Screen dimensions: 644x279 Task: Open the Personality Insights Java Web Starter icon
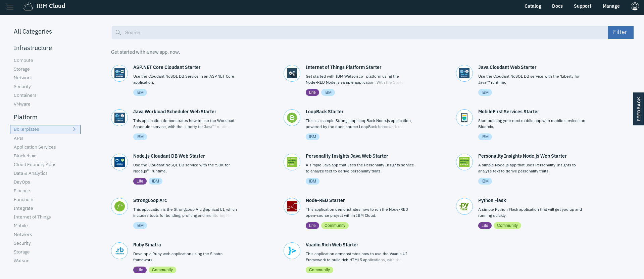[292, 162]
